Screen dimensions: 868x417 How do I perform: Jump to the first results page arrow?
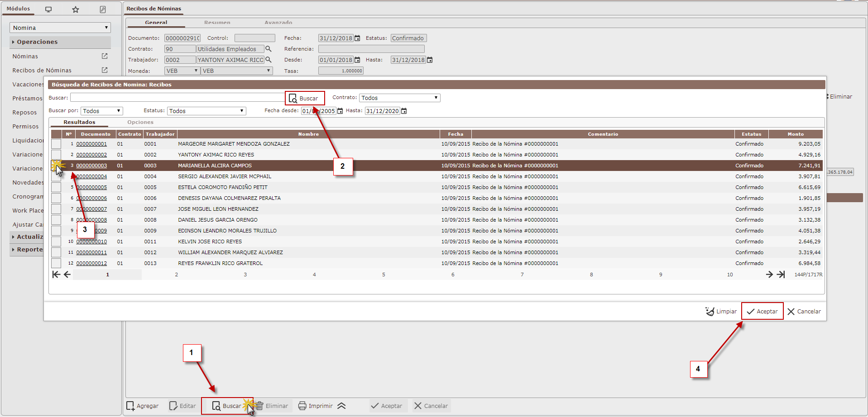tap(56, 275)
